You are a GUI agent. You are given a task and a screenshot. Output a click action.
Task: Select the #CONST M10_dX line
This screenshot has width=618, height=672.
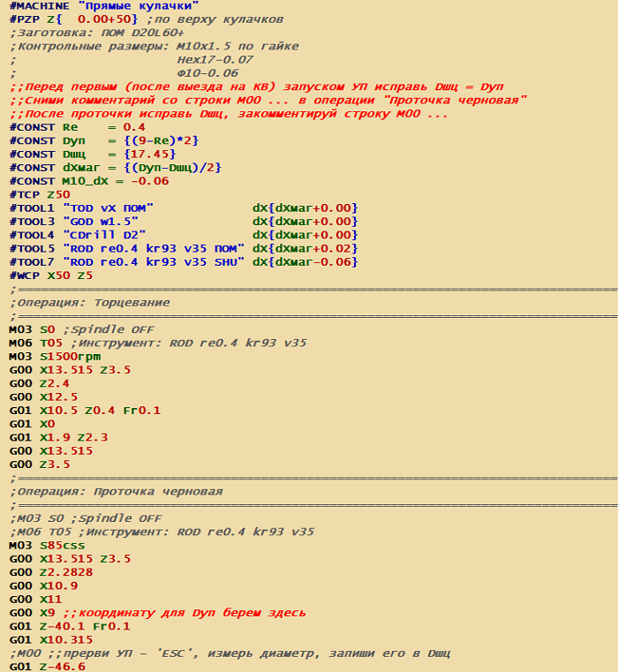click(x=78, y=180)
